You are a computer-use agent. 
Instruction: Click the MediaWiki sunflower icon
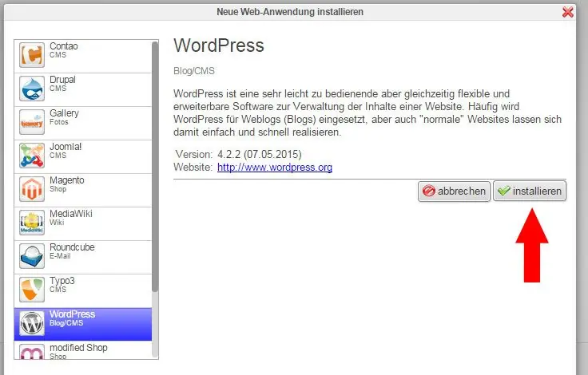point(32,223)
